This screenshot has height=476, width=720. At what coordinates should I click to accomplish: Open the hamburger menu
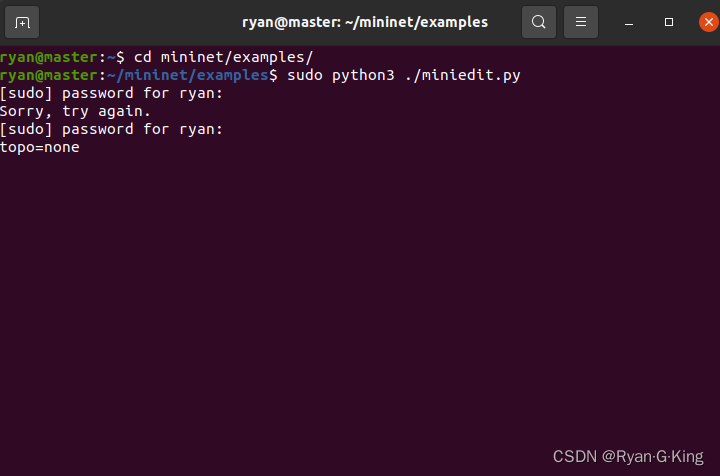point(581,22)
